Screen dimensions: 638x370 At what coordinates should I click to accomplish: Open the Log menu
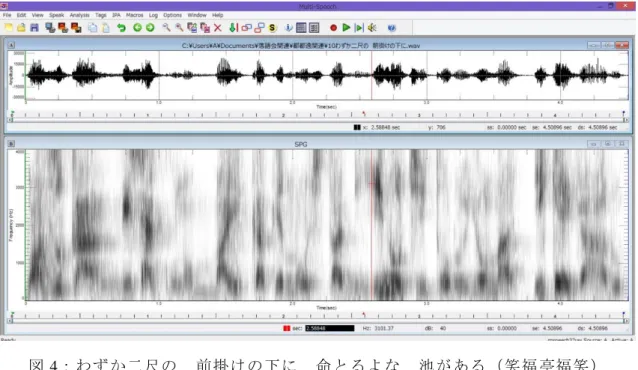153,15
